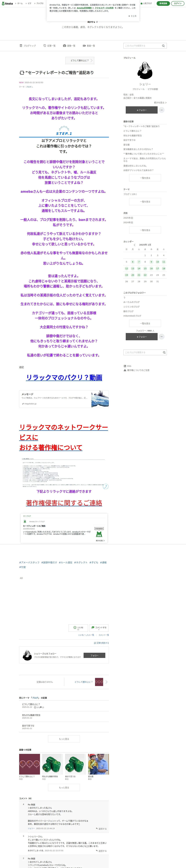Click the #ネグレクト hashtag
This screenshot has height=868, width=186.
tap(81, 562)
